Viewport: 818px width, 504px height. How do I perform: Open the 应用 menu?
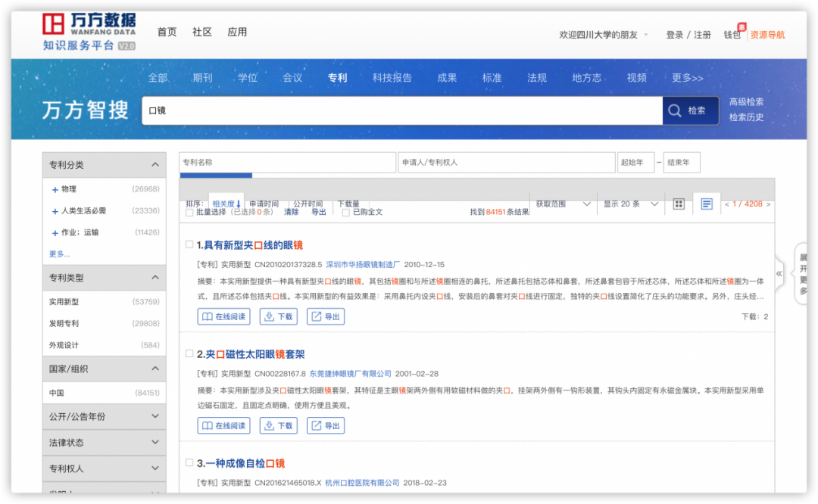point(237,32)
